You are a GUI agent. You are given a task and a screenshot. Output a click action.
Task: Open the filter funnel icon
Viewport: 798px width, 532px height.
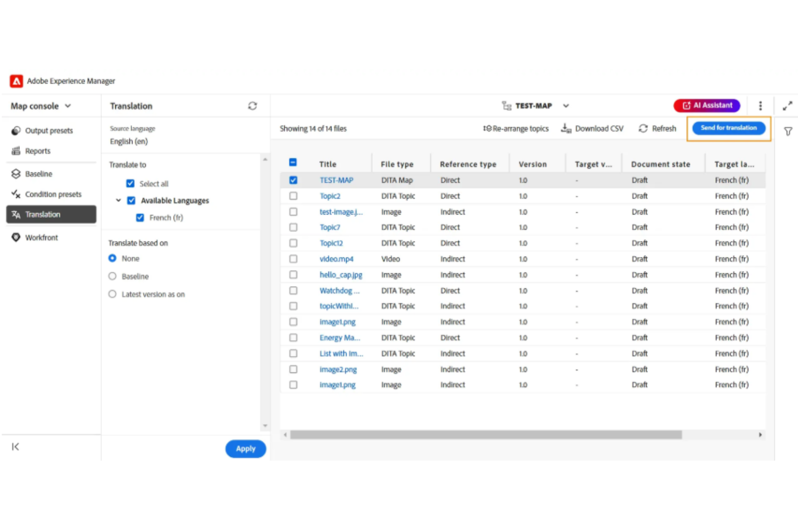(x=788, y=132)
